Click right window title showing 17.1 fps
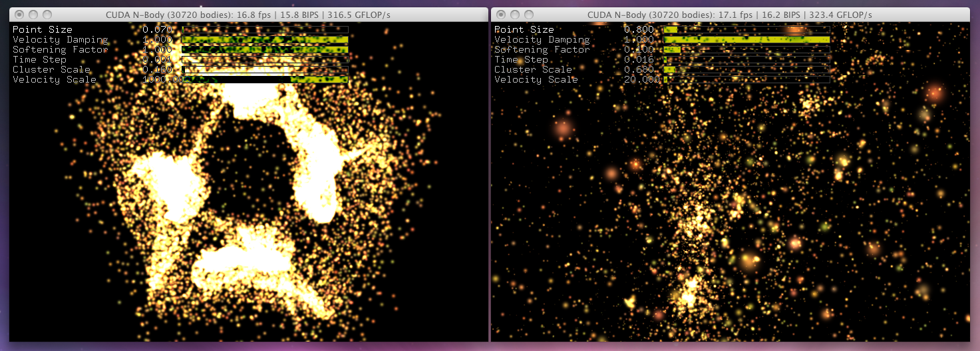This screenshot has height=351, width=980. [x=730, y=15]
